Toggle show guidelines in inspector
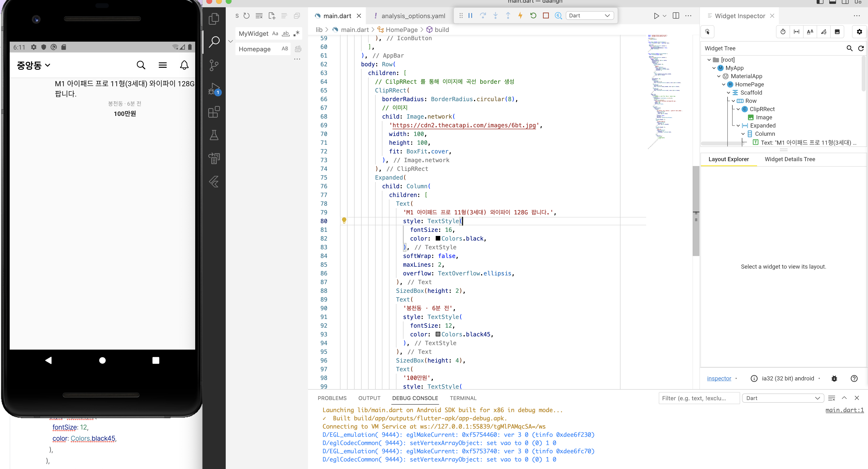This screenshot has height=469, width=868. click(797, 32)
